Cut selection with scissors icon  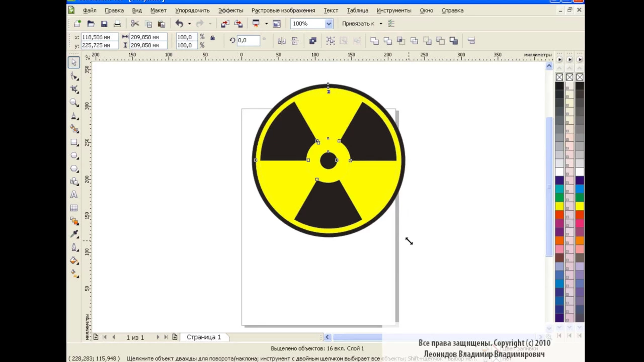pos(135,24)
